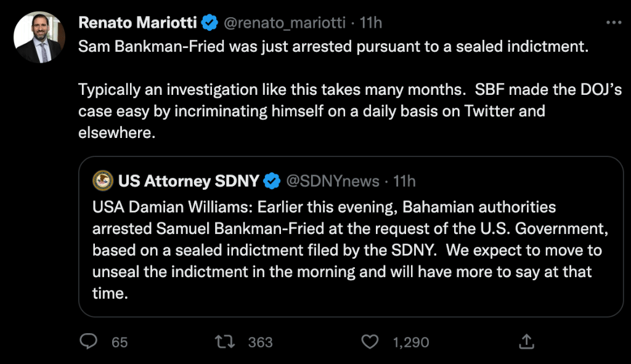Click the US Attorney SDNY seal avatar
The height and width of the screenshot is (364, 631).
102,181
